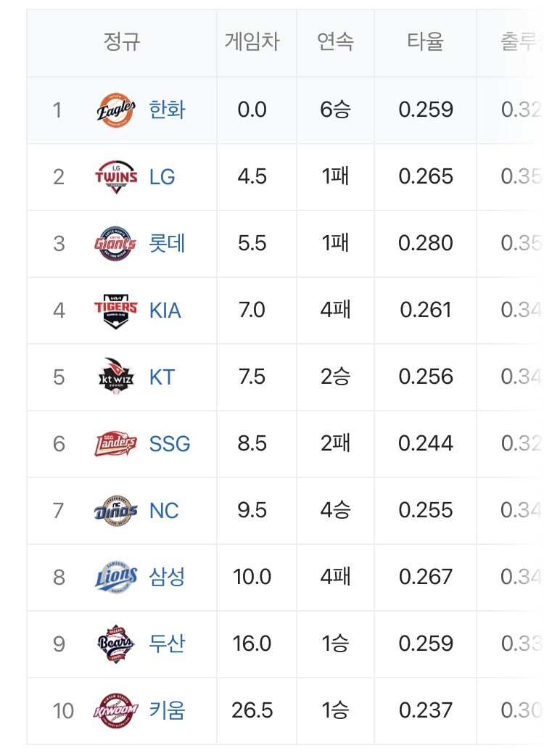Sort by 게임차 column header

252,41
